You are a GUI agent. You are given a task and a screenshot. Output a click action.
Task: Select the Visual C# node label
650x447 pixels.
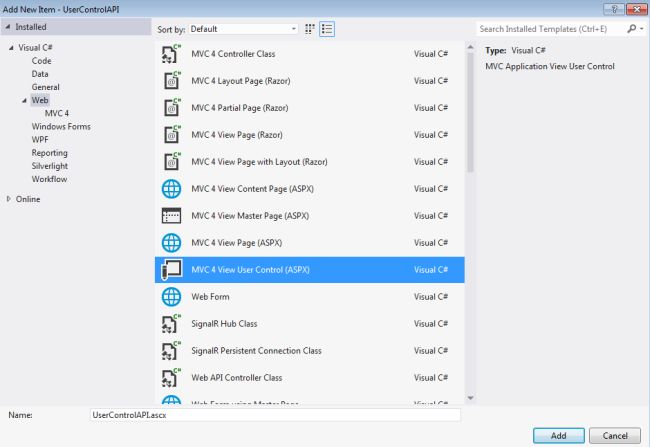coord(35,48)
